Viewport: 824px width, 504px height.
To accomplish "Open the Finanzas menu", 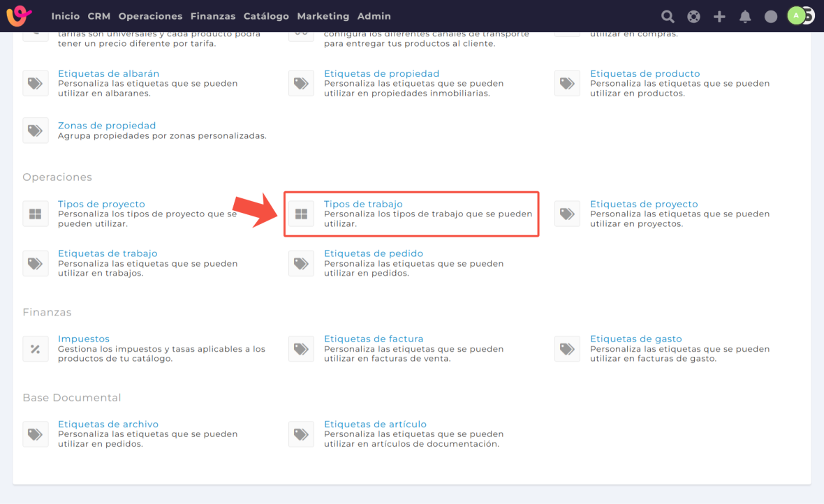I will pos(213,16).
